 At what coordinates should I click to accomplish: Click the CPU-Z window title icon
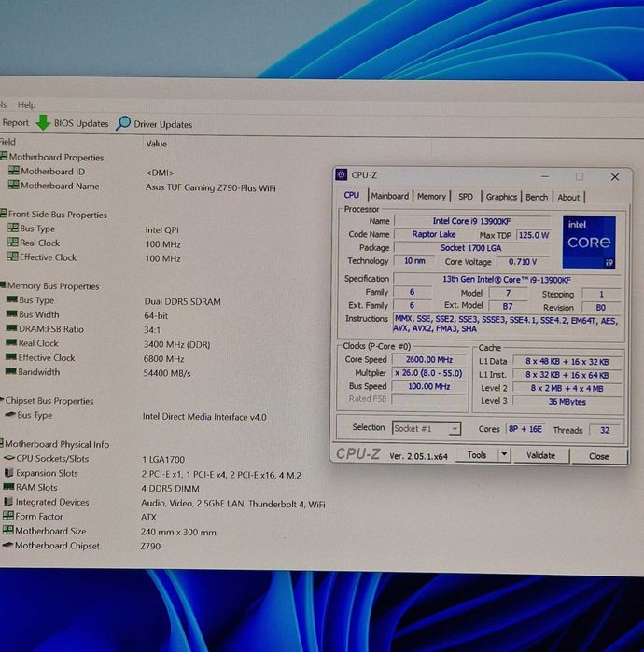coord(342,174)
